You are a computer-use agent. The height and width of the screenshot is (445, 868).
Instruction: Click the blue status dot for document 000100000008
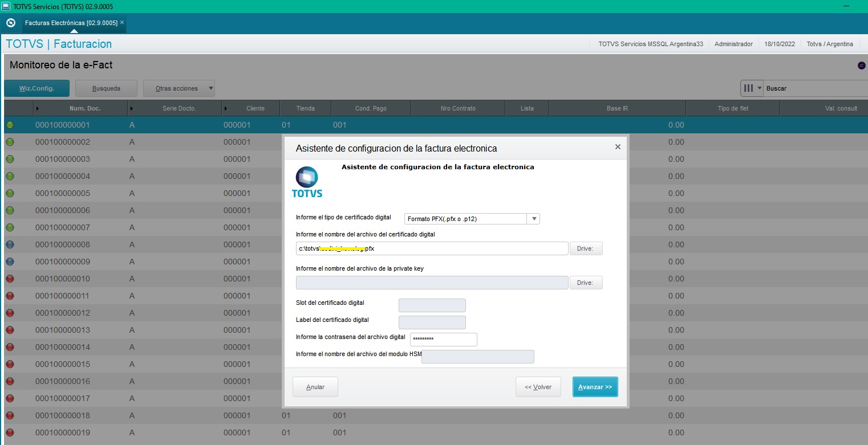point(10,244)
